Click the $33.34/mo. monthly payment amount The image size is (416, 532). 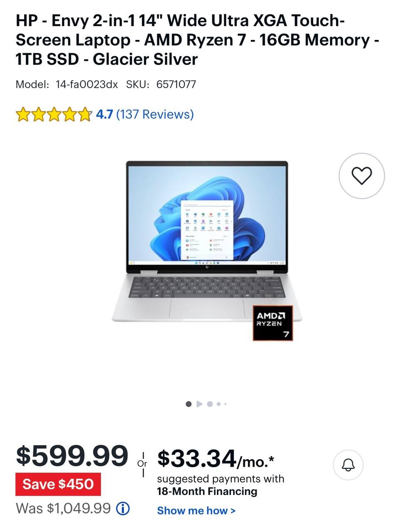(x=216, y=458)
